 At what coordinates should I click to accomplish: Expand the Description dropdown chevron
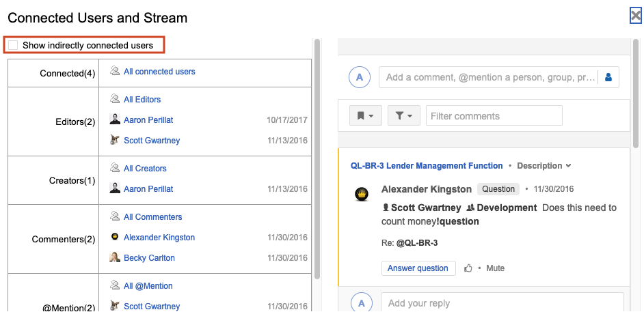(x=568, y=166)
